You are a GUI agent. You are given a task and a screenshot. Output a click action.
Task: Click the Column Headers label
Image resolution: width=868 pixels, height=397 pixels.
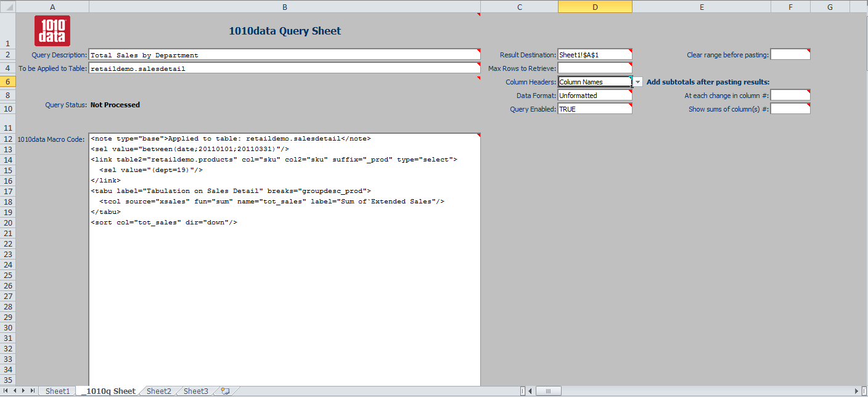click(x=531, y=82)
